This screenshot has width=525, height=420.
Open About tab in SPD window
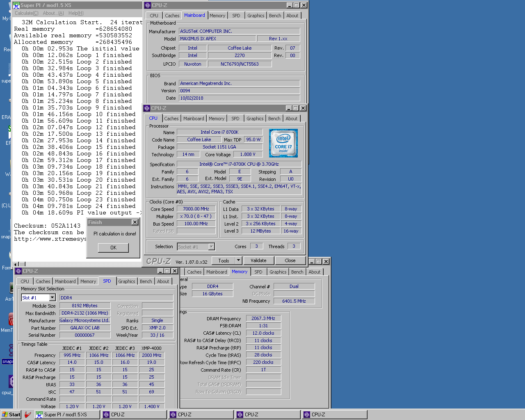click(163, 281)
